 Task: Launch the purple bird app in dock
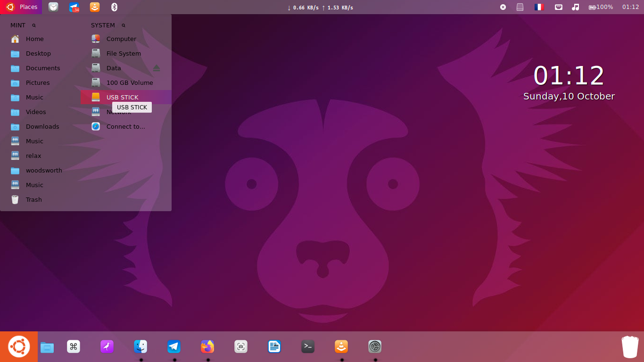click(x=107, y=347)
